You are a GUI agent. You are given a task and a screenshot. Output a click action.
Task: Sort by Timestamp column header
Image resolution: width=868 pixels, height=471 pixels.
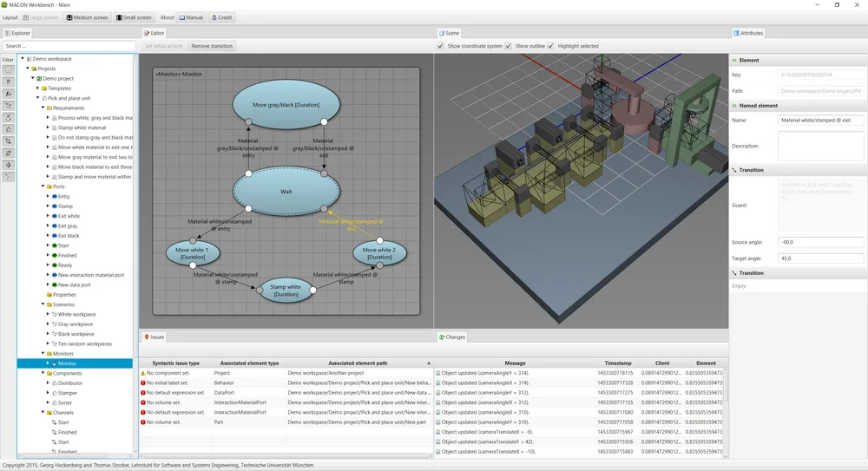[x=618, y=363]
